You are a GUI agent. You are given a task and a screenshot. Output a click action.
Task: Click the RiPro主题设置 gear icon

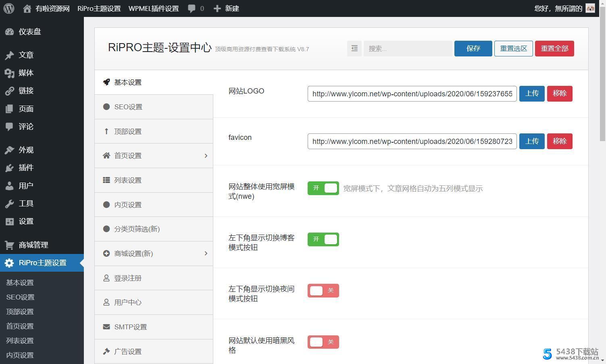click(x=9, y=263)
